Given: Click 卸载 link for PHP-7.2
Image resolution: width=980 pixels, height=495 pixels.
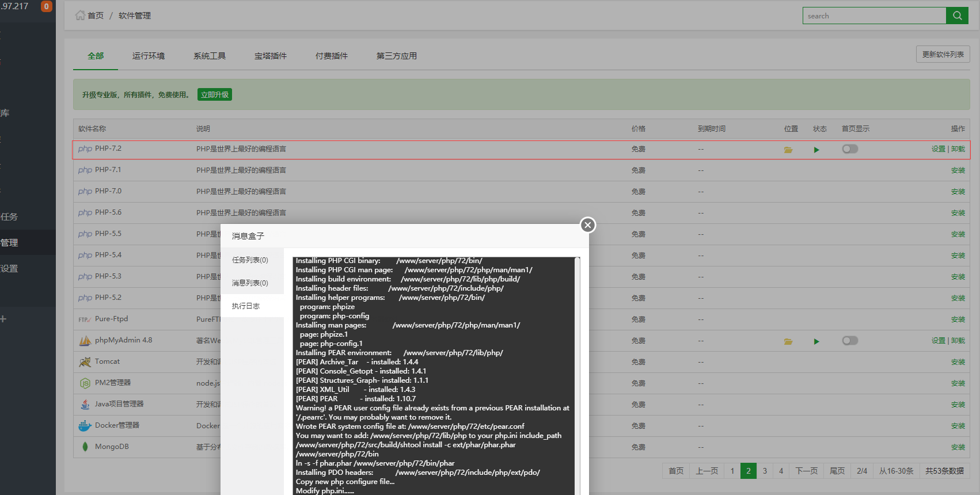Looking at the screenshot, I should [x=958, y=149].
